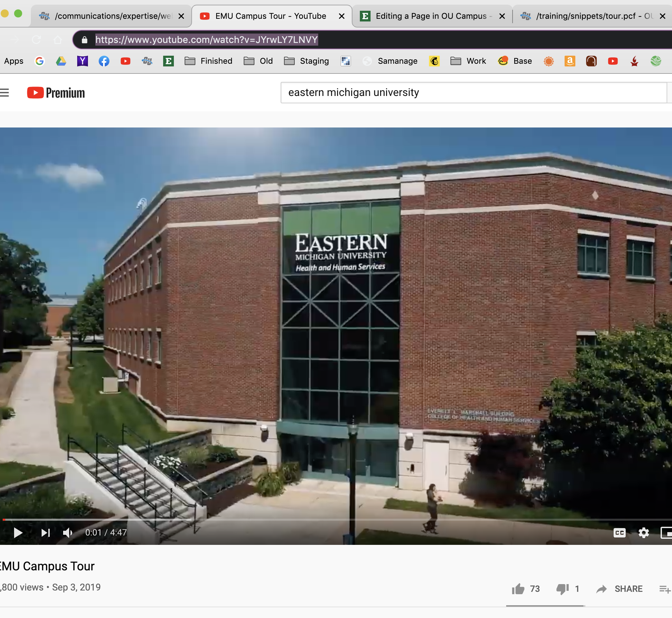Screen dimensions: 672x618
Task: Expand the Finished bookmarks folder
Action: tap(208, 61)
